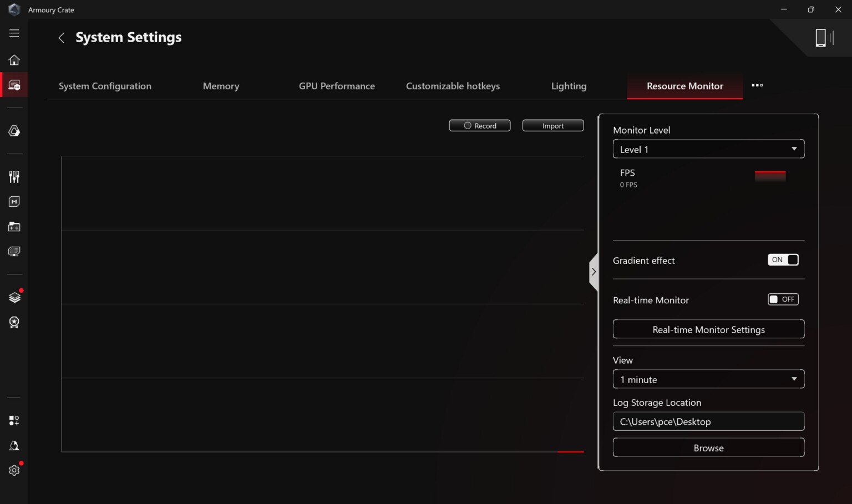The width and height of the screenshot is (852, 504).
Task: Enable the Real-time Monitor switch
Action: 783,299
